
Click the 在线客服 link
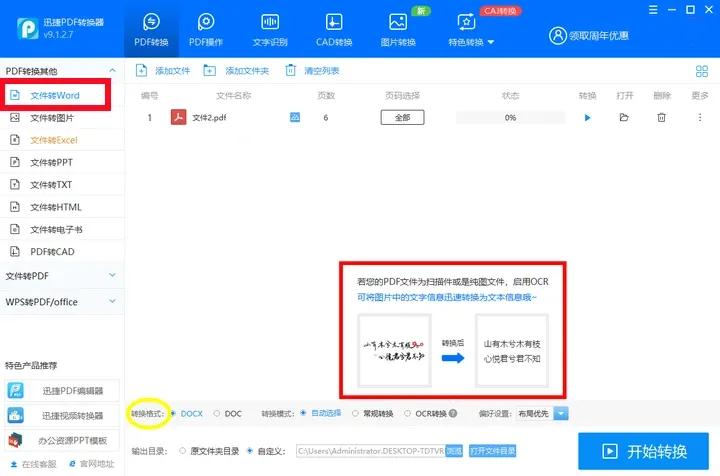pyautogui.click(x=34, y=464)
